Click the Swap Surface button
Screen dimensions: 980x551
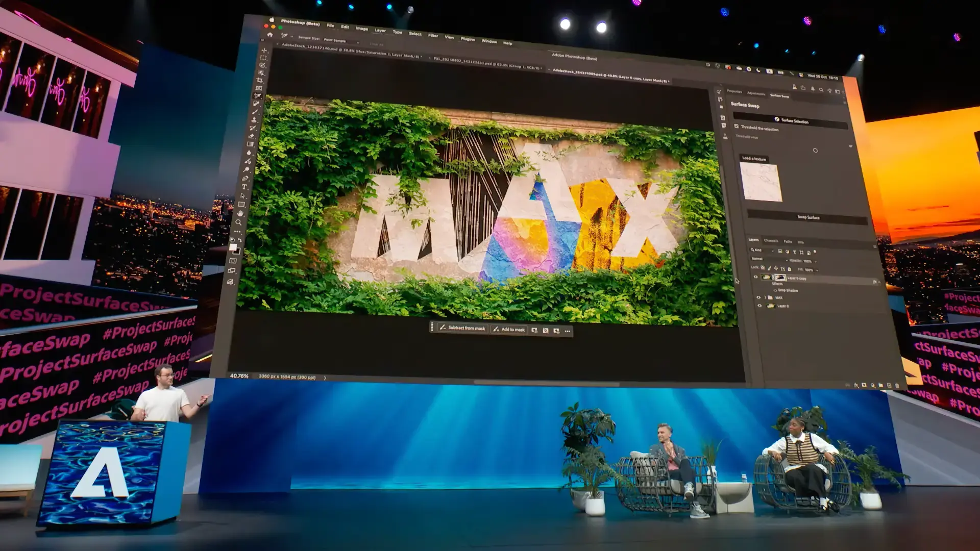pos(808,217)
